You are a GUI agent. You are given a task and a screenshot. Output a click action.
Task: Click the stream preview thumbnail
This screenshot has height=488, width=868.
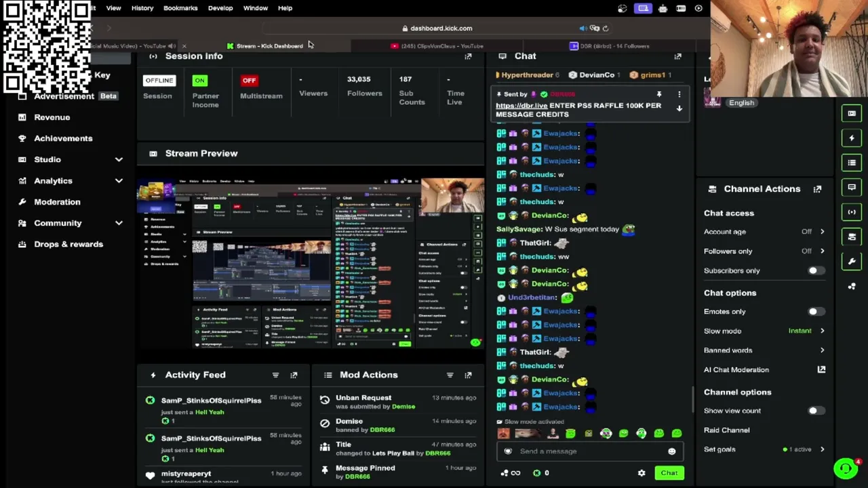click(x=311, y=263)
